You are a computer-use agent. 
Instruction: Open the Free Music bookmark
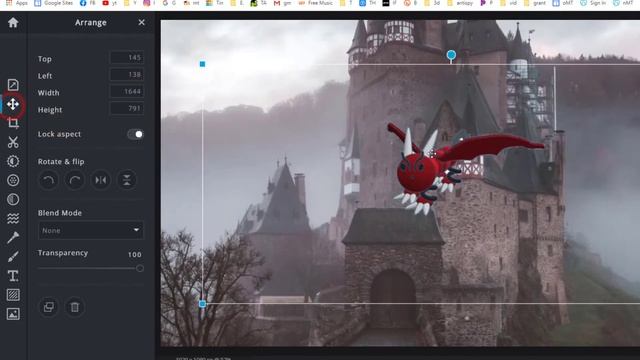pyautogui.click(x=316, y=3)
